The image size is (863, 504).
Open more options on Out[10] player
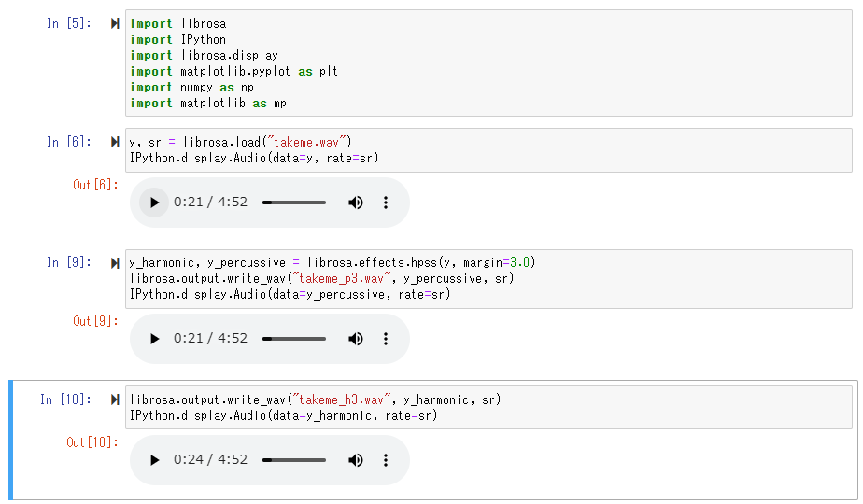point(386,460)
